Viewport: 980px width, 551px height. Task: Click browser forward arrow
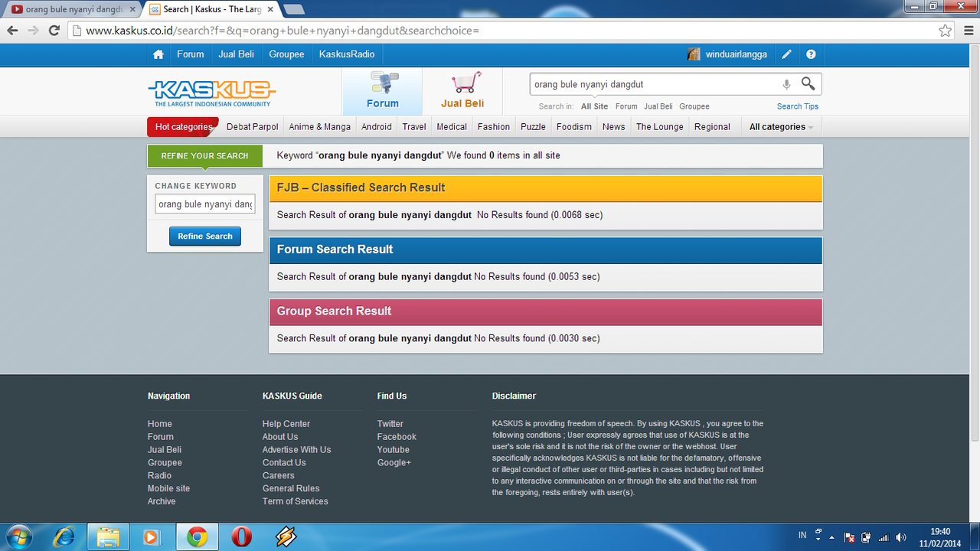click(x=33, y=31)
